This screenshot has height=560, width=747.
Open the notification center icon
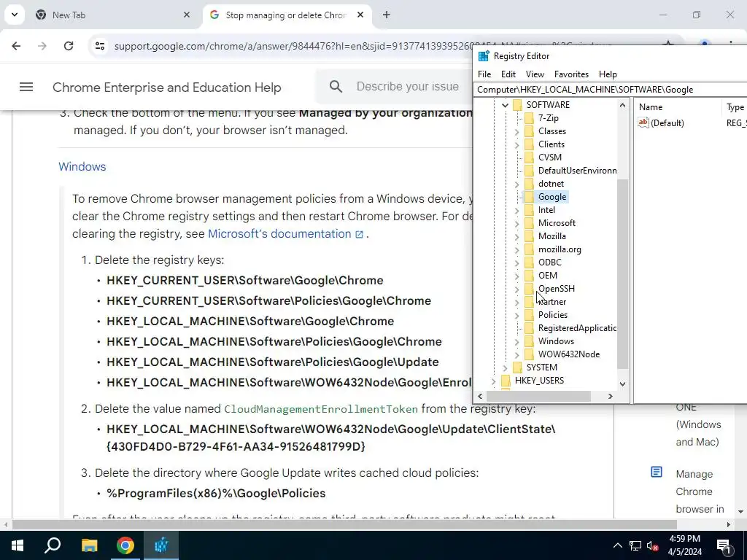[x=724, y=545]
